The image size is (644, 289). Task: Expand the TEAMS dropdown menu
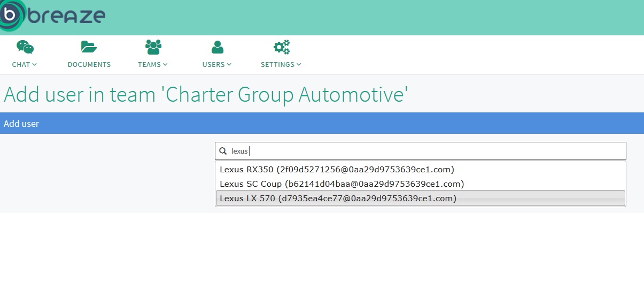[x=153, y=64]
